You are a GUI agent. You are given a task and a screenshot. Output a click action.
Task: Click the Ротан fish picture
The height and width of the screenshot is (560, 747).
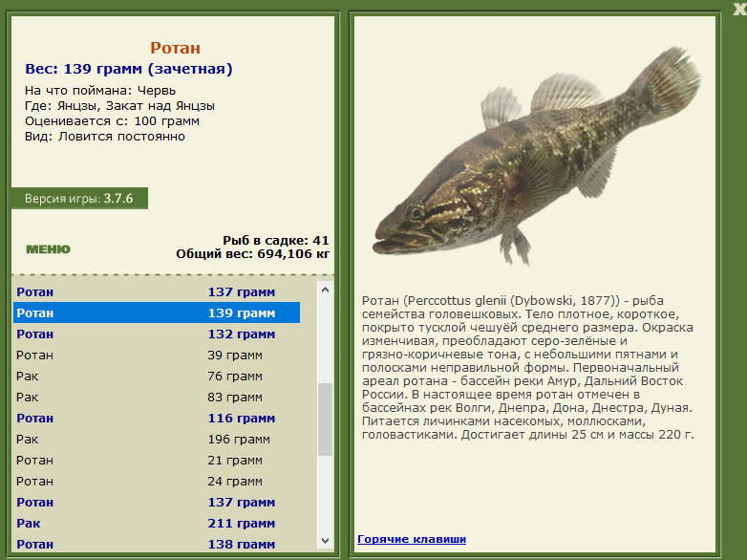click(537, 157)
